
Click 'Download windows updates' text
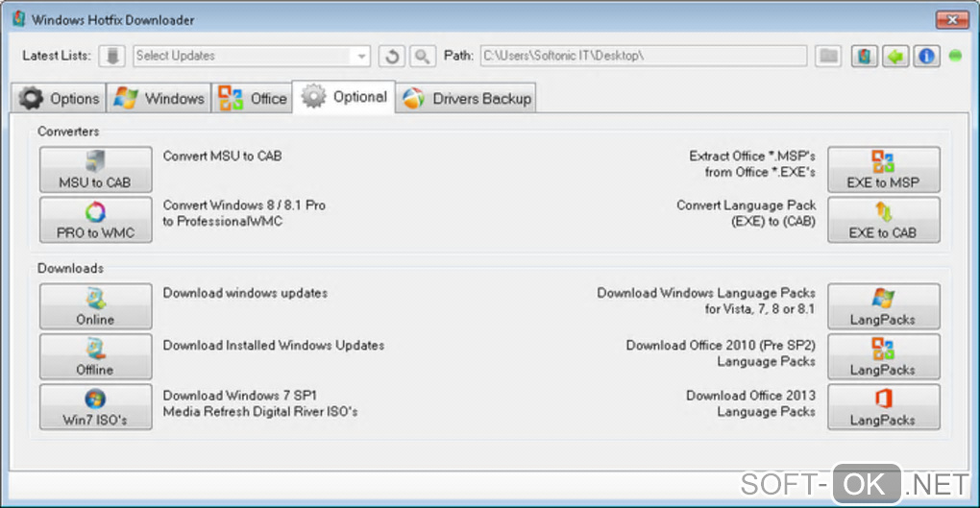245,293
